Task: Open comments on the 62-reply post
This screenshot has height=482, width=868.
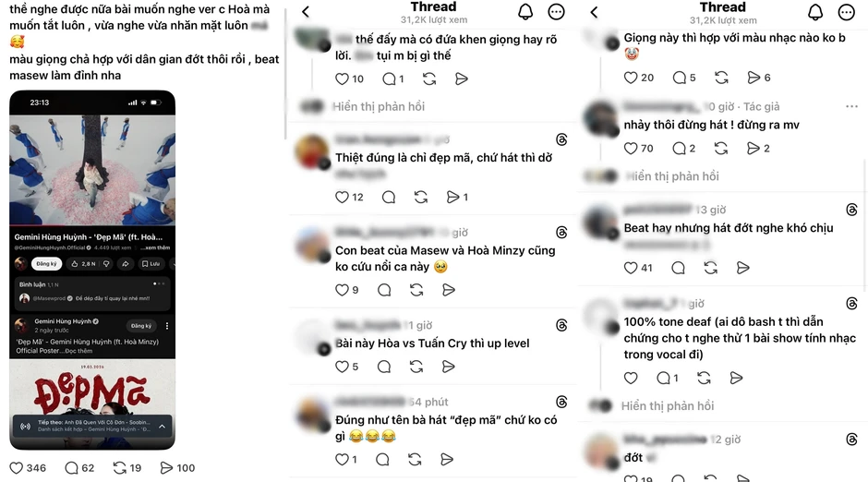Action: pos(71,467)
